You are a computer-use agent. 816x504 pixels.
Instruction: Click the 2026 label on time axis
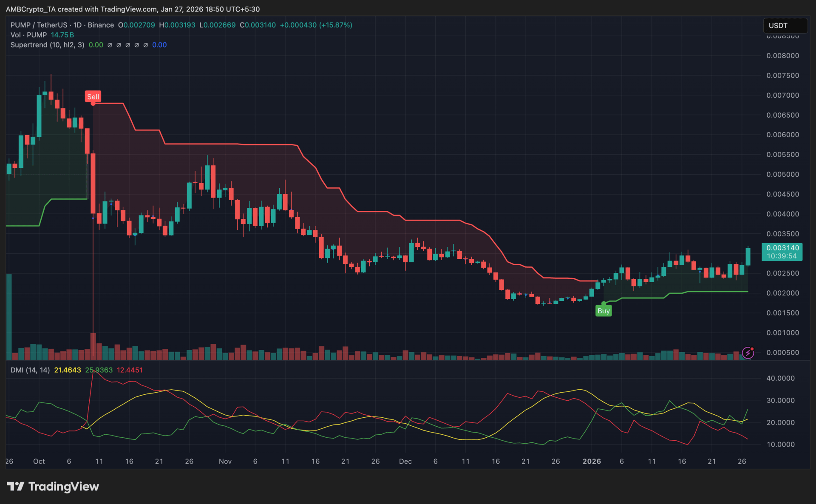(x=592, y=461)
